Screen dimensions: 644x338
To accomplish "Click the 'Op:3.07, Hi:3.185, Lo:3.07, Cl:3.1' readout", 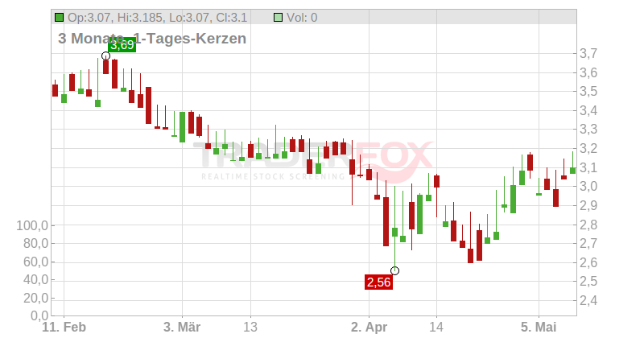I will click(157, 18).
